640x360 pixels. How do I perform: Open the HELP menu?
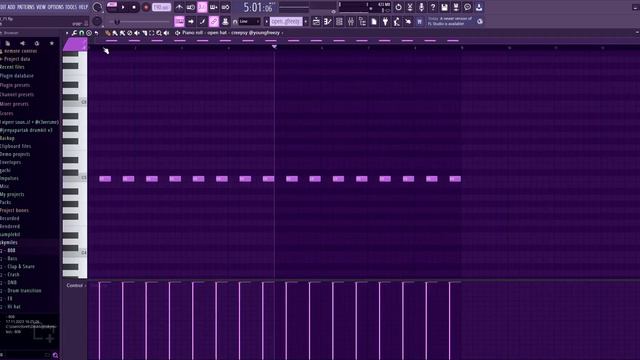coord(83,7)
